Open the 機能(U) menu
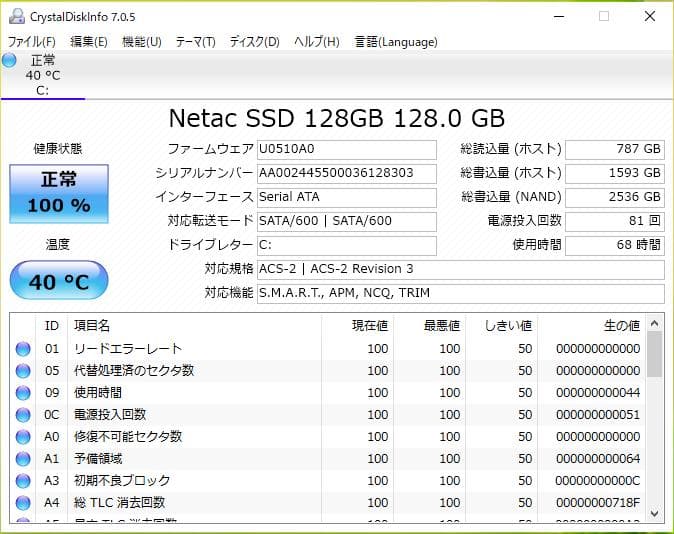 [x=141, y=42]
